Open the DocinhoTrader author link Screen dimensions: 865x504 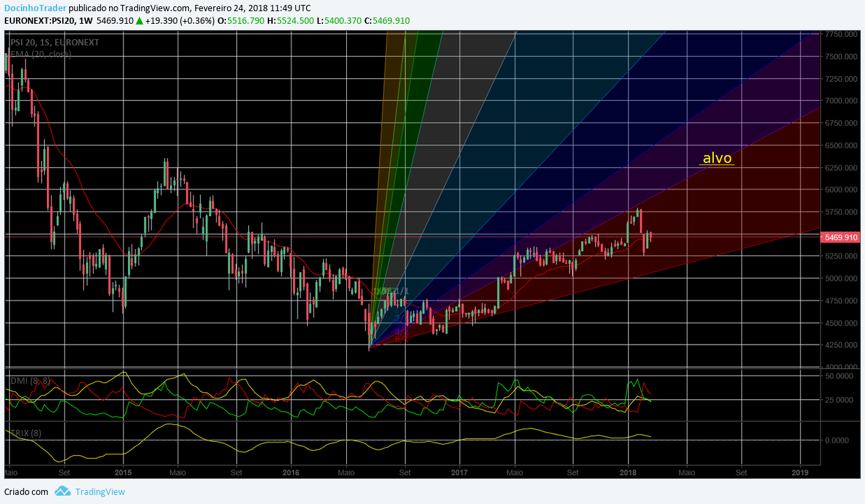click(35, 8)
